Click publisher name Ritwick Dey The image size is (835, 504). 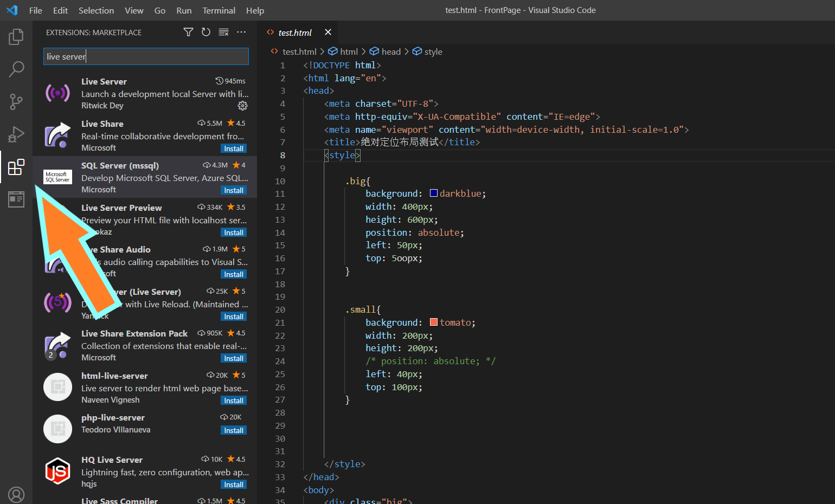pos(102,106)
